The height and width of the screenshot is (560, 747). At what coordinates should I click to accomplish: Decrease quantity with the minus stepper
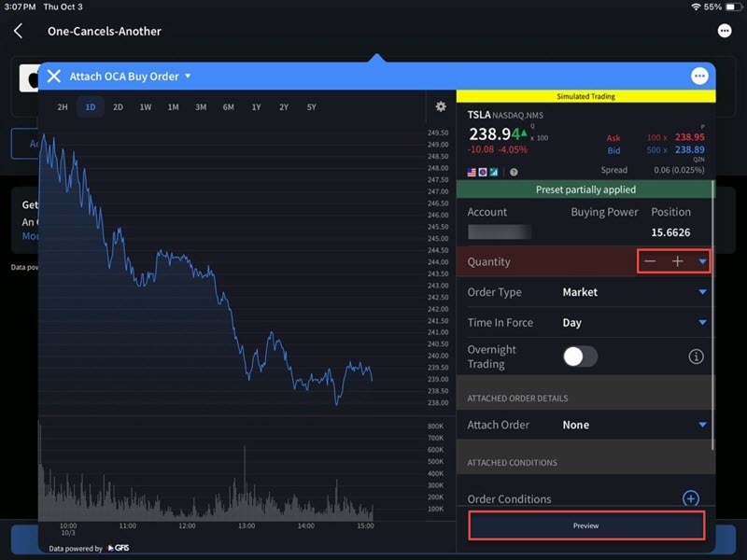tap(650, 261)
